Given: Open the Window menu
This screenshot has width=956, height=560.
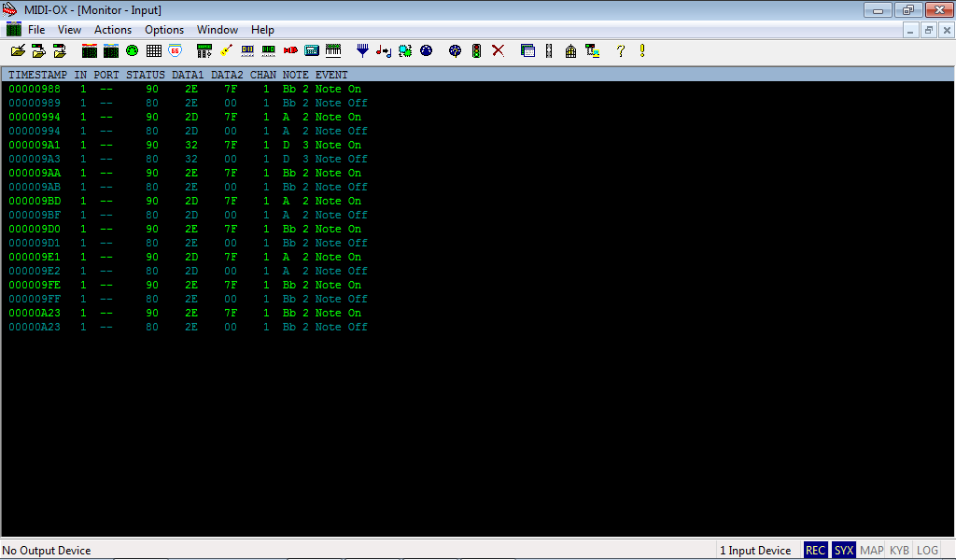Looking at the screenshot, I should tap(217, 29).
